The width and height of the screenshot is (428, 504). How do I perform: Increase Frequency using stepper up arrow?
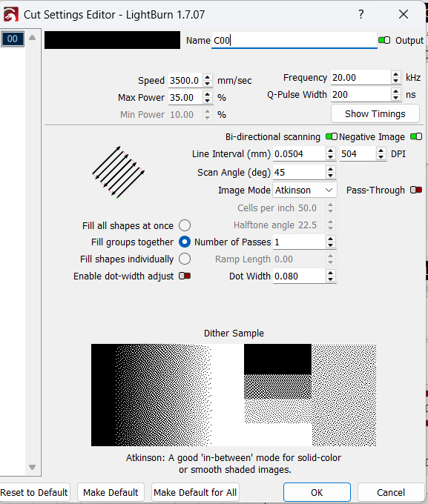pyautogui.click(x=396, y=75)
